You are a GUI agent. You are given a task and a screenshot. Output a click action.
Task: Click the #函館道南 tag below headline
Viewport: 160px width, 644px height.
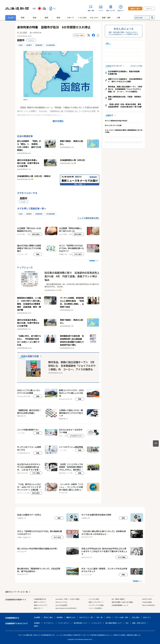coord(39,45)
